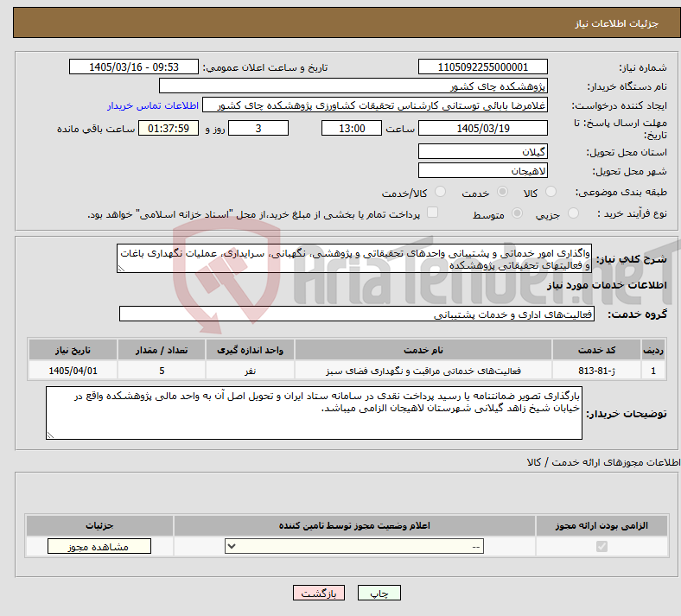Click the جزئیات اطلاعات نیاز title bar
The width and height of the screenshot is (681, 616).
tap(347, 22)
